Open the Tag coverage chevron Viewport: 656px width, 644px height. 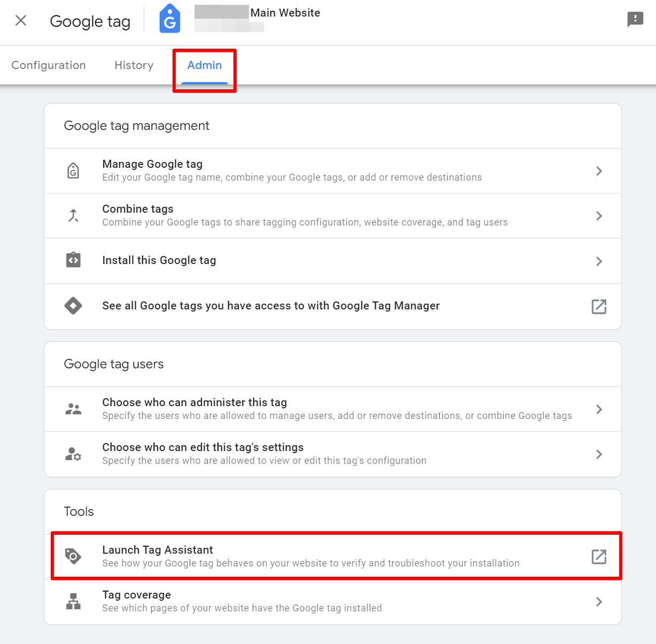pos(599,601)
